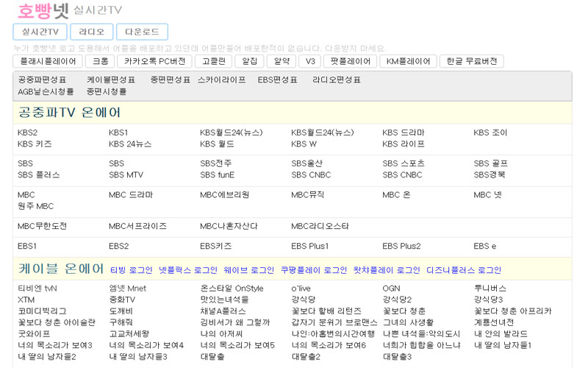This screenshot has width=588, height=368.
Task: Click the 크롬 download button
Action: (x=100, y=61)
